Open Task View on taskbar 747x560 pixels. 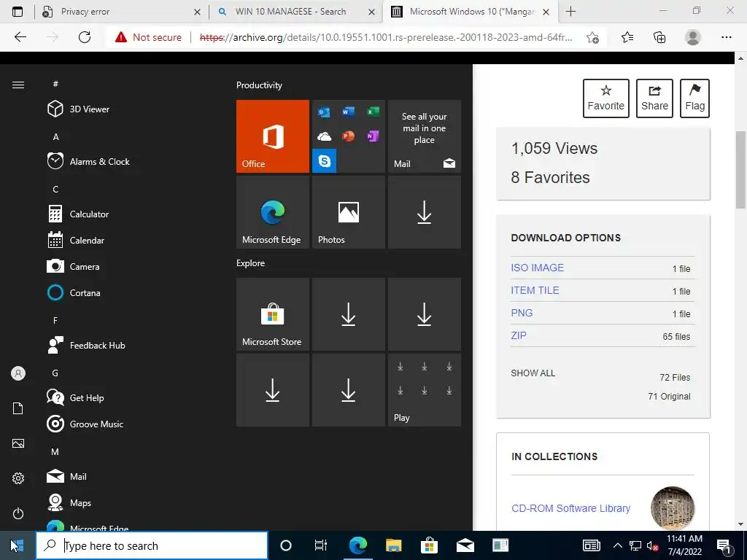pos(321,545)
